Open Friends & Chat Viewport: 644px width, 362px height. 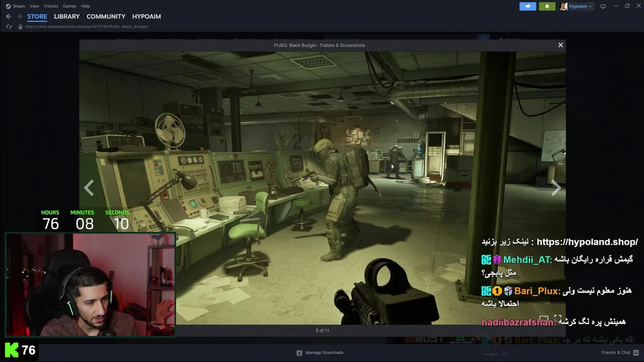click(x=616, y=352)
